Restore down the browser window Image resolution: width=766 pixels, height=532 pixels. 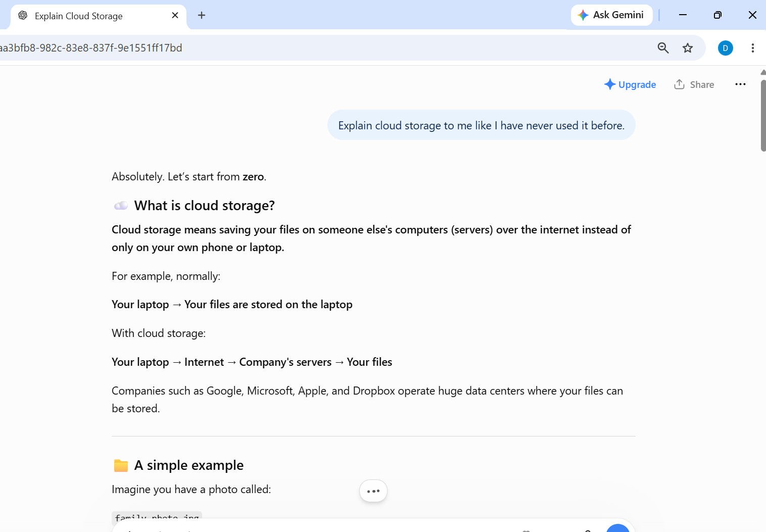[717, 15]
